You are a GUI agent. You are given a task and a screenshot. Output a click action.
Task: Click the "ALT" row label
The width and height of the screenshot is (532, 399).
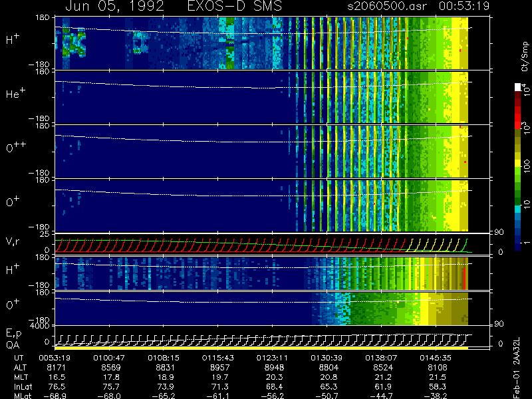(x=21, y=368)
